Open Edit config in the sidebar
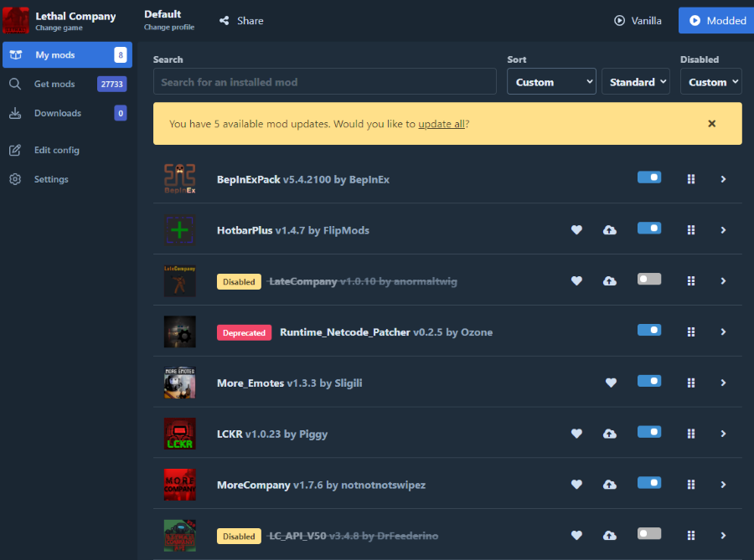The width and height of the screenshot is (754, 560). point(67,151)
